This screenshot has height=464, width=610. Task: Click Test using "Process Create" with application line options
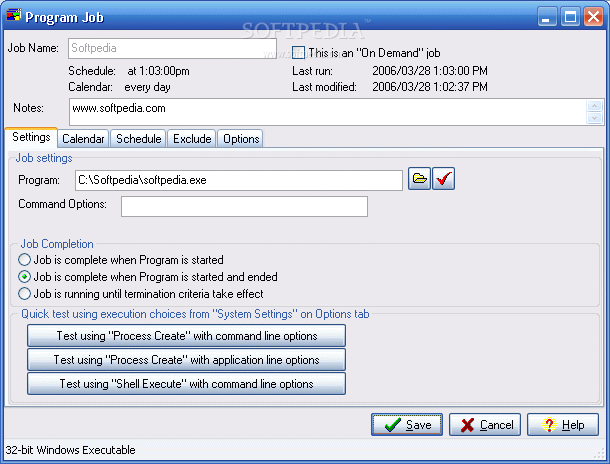186,360
